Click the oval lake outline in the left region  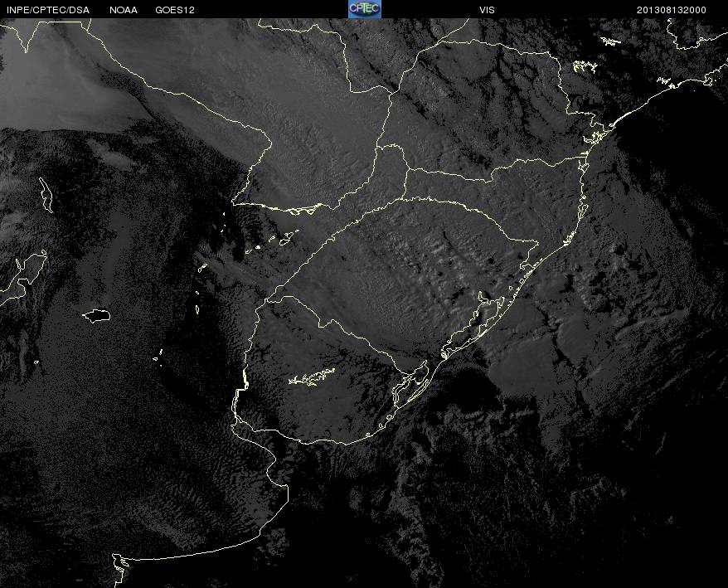click(96, 315)
